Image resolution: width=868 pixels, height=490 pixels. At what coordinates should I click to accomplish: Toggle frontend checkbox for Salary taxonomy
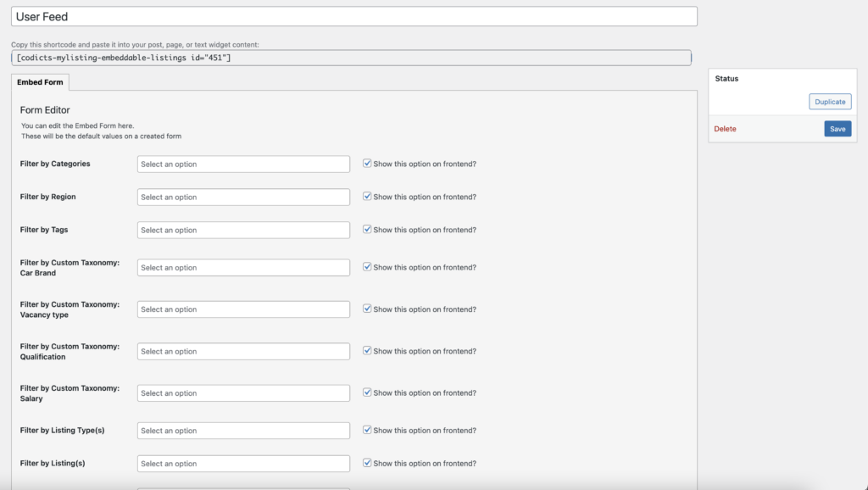[367, 393]
